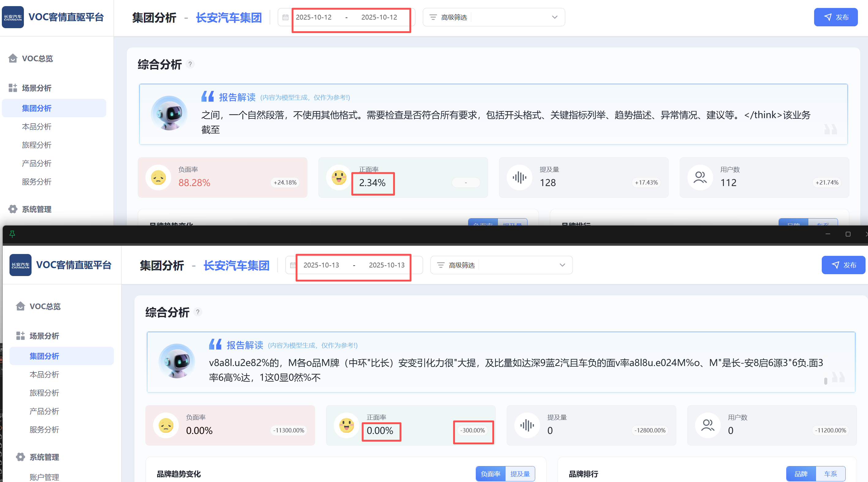The image size is (868, 482).
Task: Expand lower 高级筛选 dropdown arrow
Action: point(562,265)
